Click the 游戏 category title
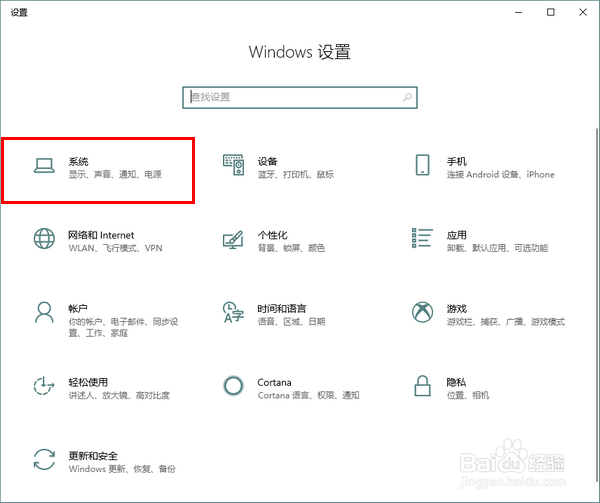 click(x=457, y=308)
